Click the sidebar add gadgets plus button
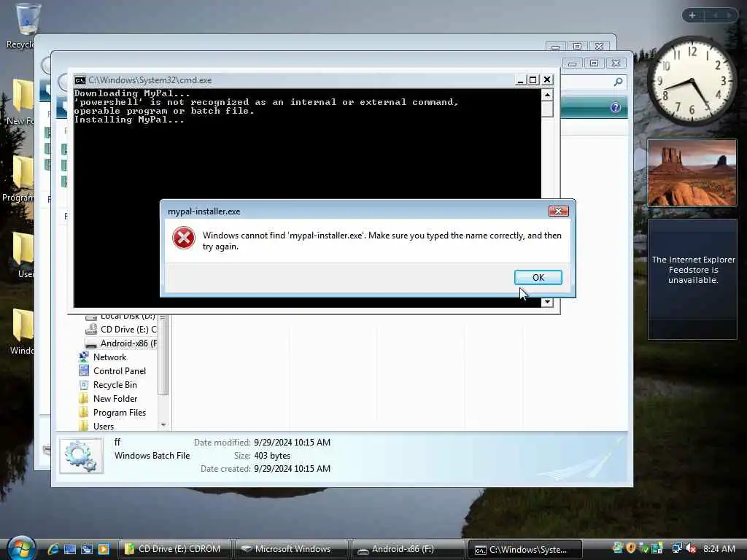 (x=692, y=15)
